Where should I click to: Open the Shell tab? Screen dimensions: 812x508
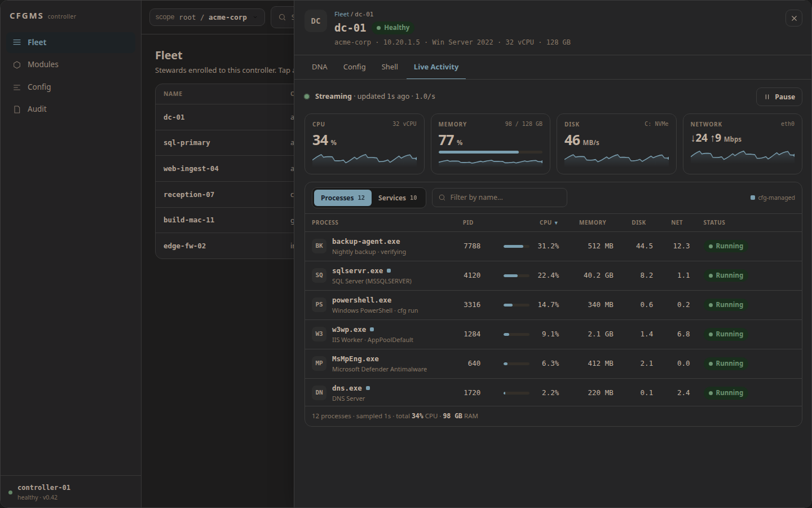coord(390,67)
